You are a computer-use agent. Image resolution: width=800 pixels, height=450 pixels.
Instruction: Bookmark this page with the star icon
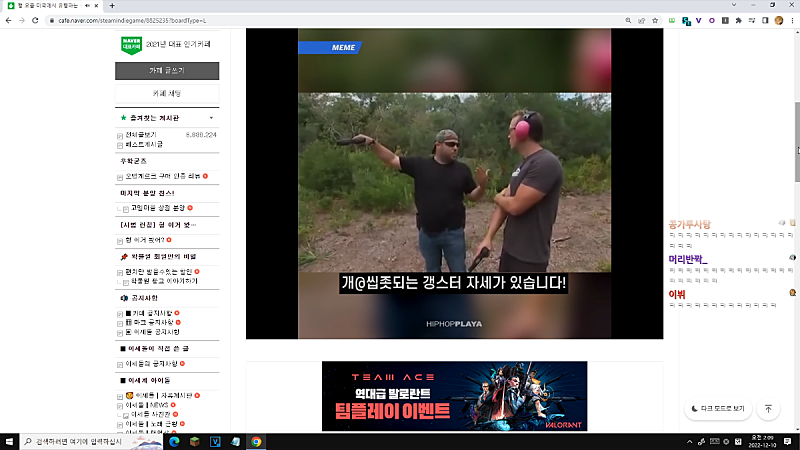coord(655,20)
